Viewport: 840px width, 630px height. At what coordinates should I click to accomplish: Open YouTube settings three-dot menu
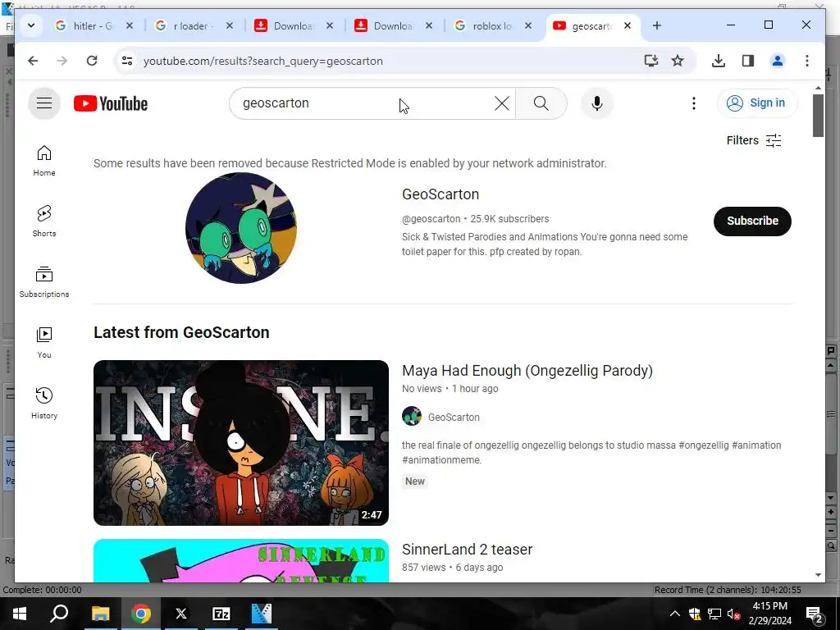(x=694, y=103)
